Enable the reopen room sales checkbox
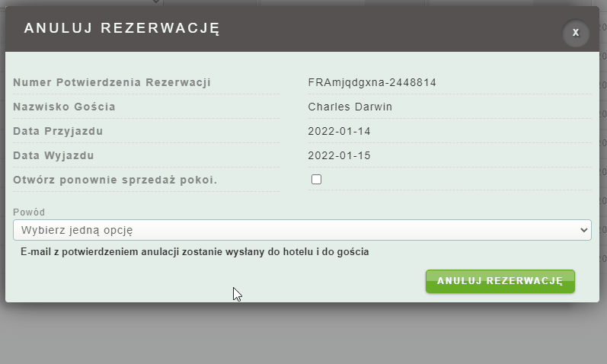The width and height of the screenshot is (607, 364). pyautogui.click(x=317, y=180)
